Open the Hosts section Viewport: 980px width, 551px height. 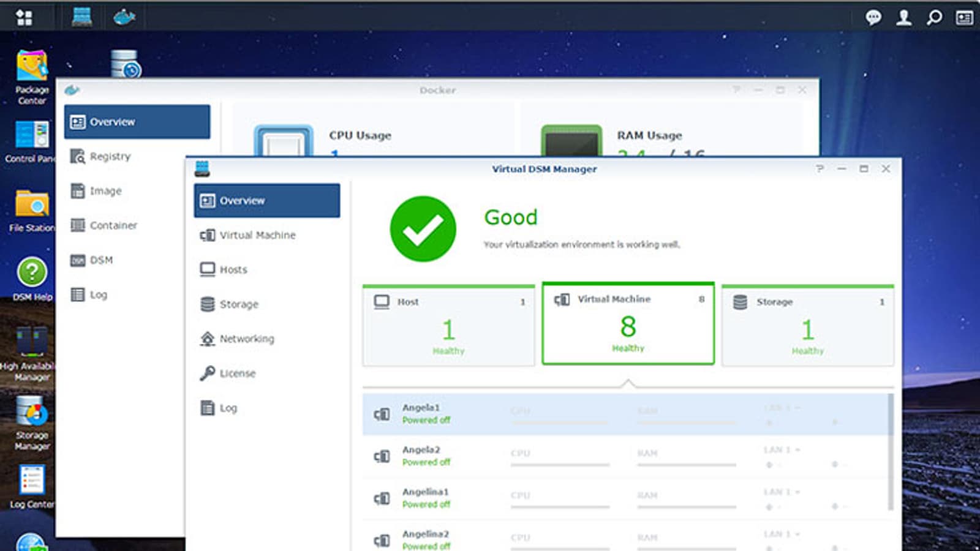[x=267, y=269]
